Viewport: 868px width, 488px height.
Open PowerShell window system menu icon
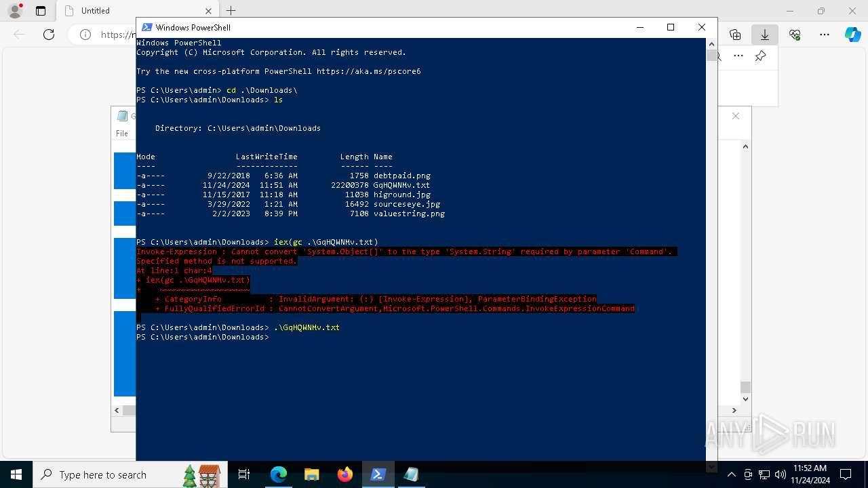[146, 27]
